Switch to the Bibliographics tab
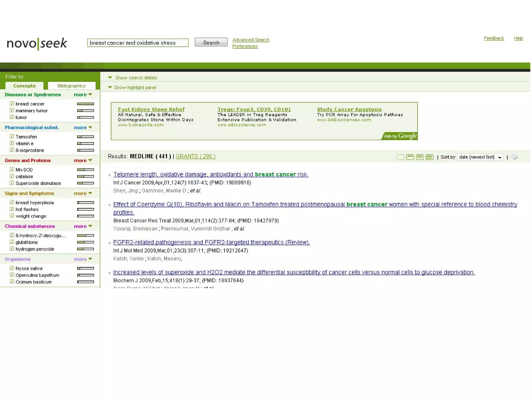 (71, 86)
